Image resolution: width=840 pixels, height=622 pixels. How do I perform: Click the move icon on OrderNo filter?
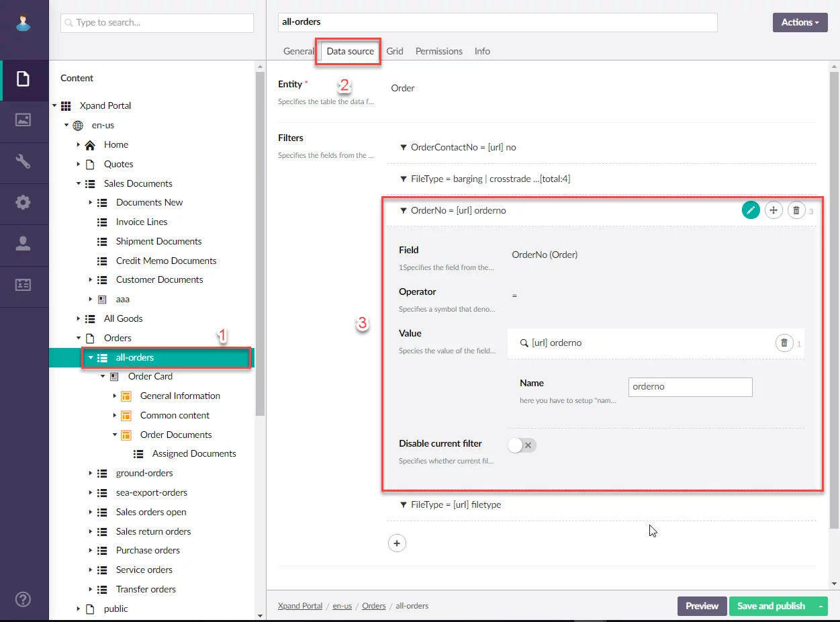click(774, 210)
